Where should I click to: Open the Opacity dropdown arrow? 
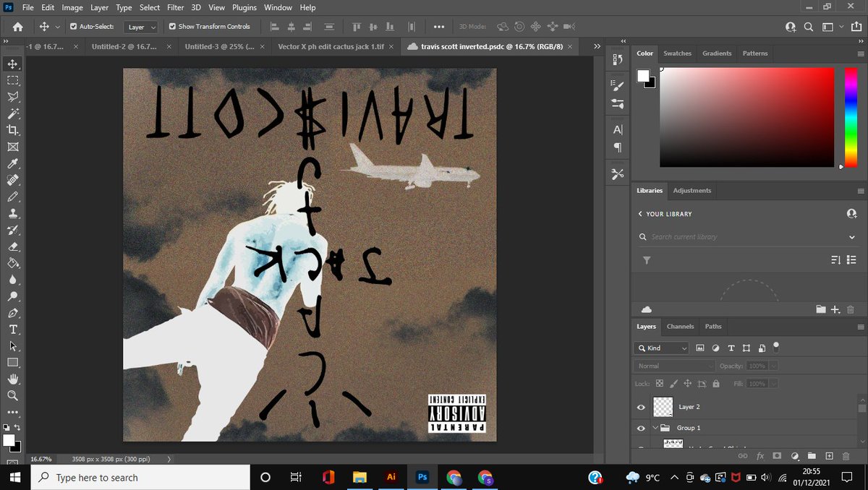(773, 366)
